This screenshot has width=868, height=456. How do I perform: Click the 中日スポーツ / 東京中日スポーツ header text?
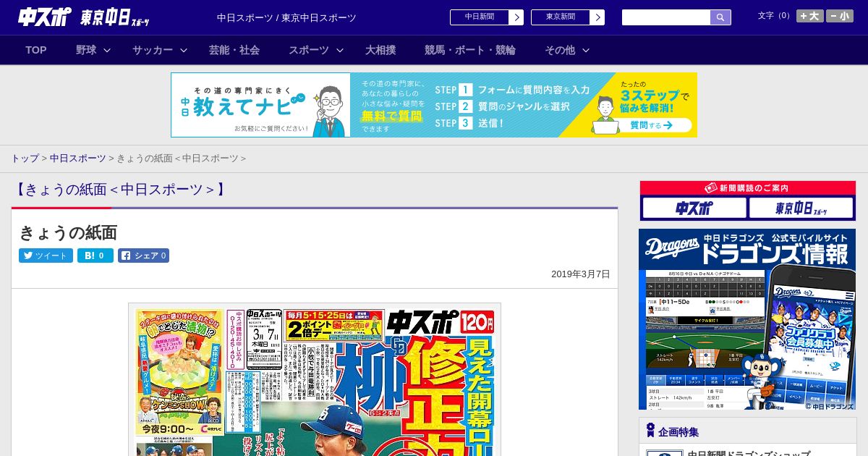pyautogui.click(x=286, y=18)
